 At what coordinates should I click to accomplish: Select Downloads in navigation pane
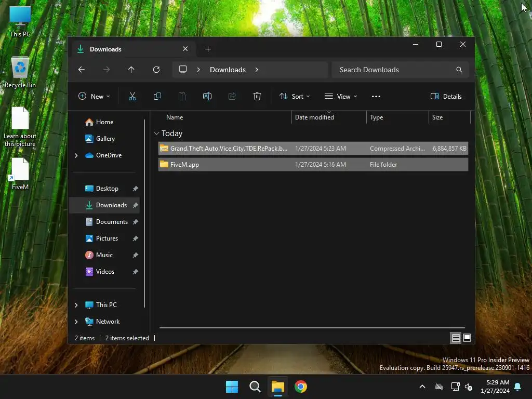click(x=104, y=205)
